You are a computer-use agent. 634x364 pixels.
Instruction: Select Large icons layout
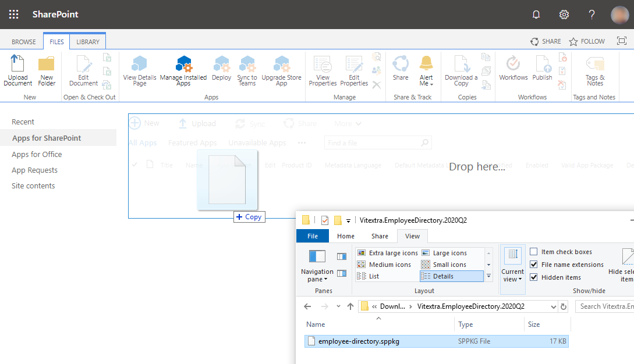(x=444, y=253)
